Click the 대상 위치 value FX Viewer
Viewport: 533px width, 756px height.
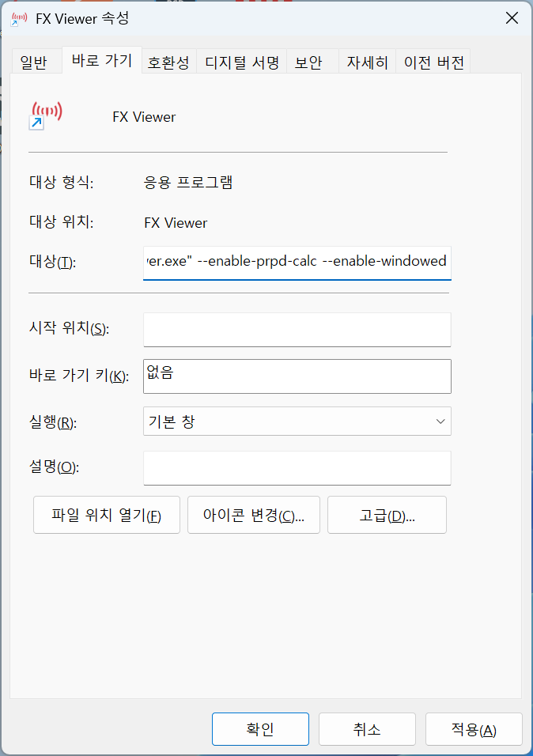(x=176, y=223)
